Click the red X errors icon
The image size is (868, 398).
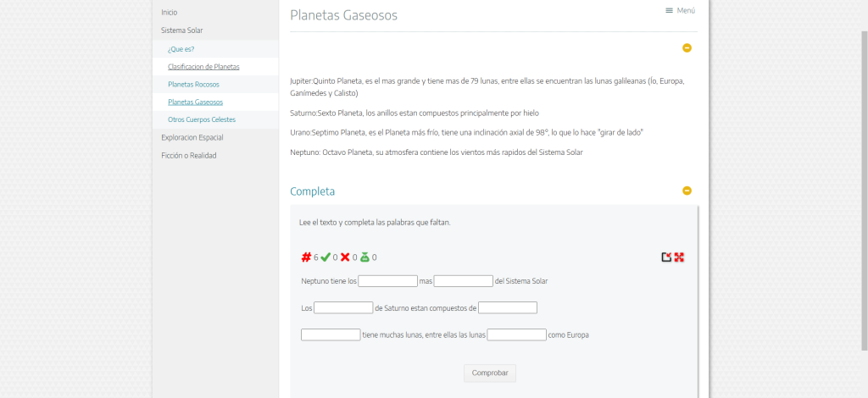click(345, 257)
